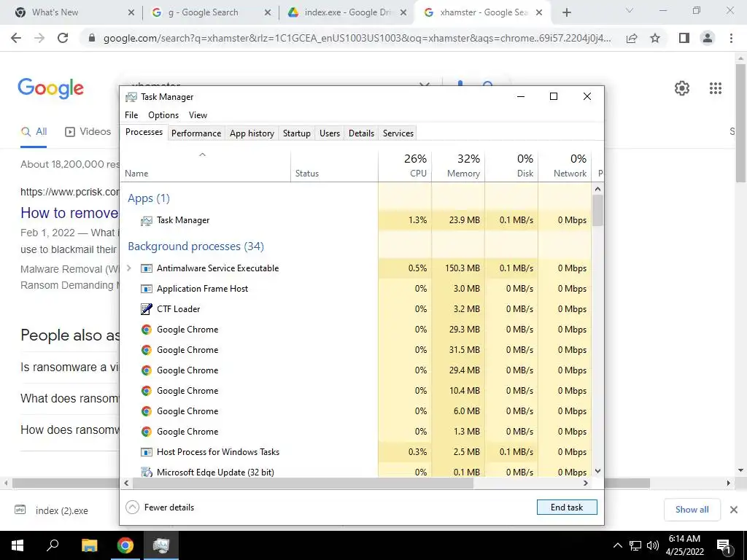The image size is (747, 560).
Task: Open the Windows Start menu
Action: pos(18,545)
